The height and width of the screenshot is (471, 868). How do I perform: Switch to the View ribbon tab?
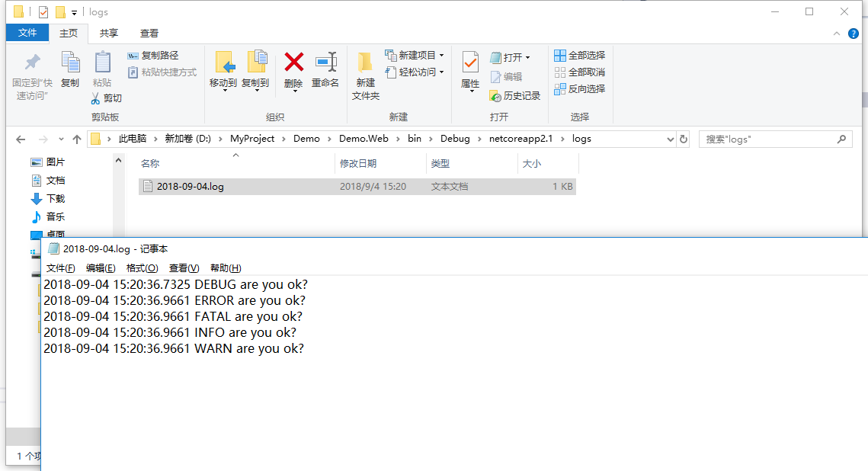149,34
